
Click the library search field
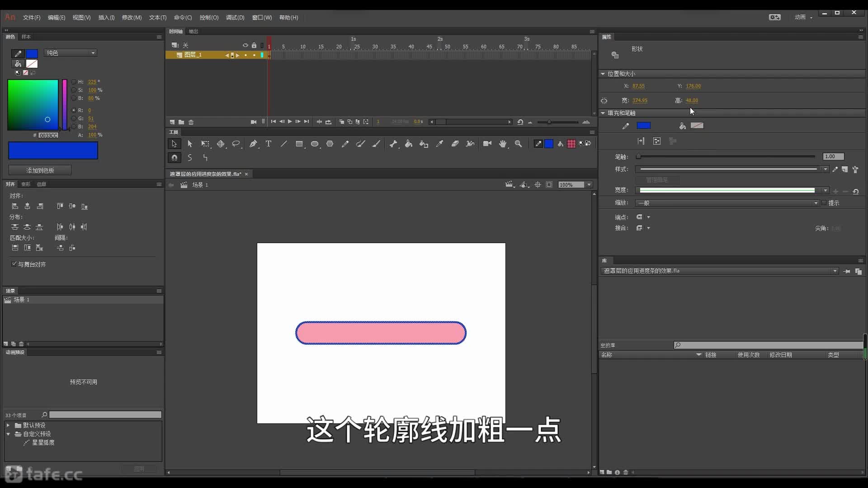pos(769,345)
